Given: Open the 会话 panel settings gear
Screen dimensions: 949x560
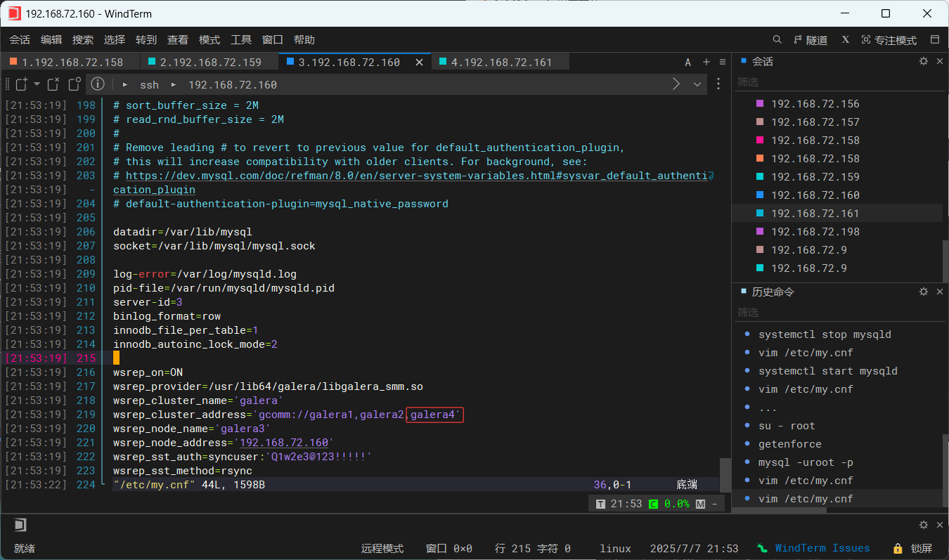Looking at the screenshot, I should [x=923, y=61].
